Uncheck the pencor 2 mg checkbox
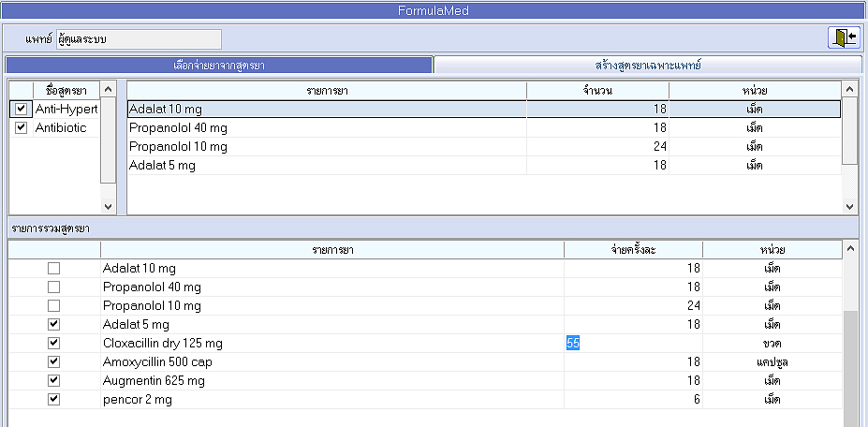This screenshot has width=868, height=427. [x=53, y=399]
